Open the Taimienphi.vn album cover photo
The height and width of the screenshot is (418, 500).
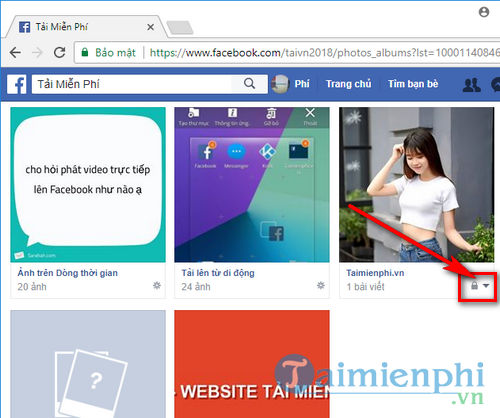point(416,185)
